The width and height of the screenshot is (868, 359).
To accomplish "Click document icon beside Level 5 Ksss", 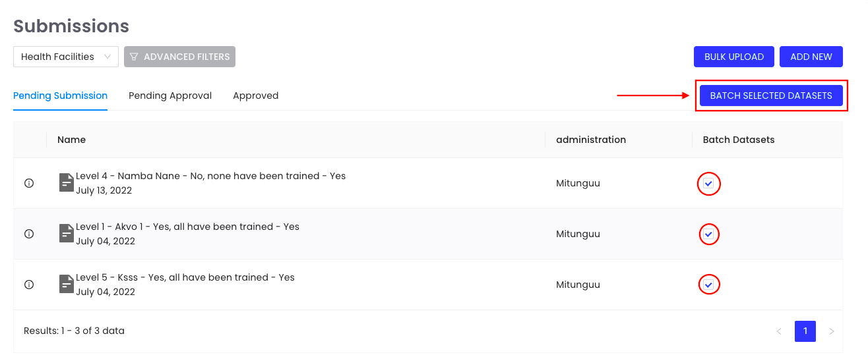I will (66, 284).
